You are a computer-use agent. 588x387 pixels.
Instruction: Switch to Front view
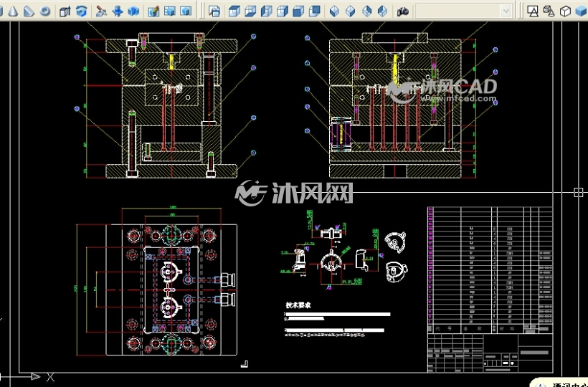pyautogui.click(x=298, y=11)
